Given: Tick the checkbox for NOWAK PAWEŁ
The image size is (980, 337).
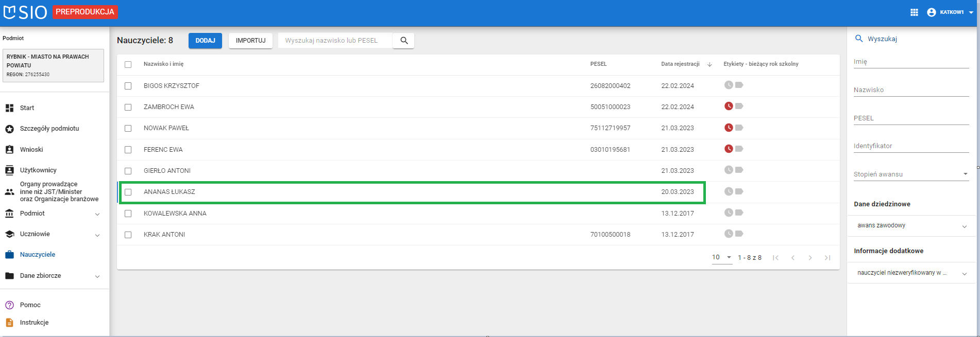Looking at the screenshot, I should (x=128, y=129).
